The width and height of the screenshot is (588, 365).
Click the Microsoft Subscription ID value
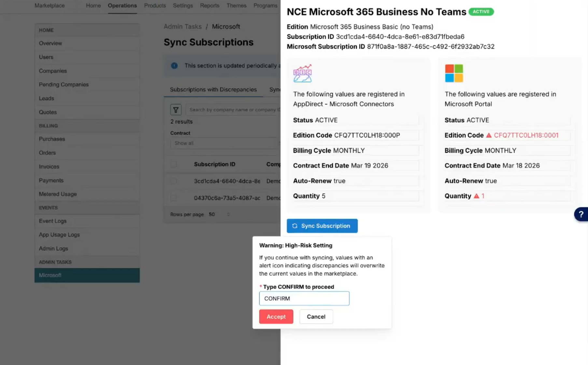pos(431,47)
